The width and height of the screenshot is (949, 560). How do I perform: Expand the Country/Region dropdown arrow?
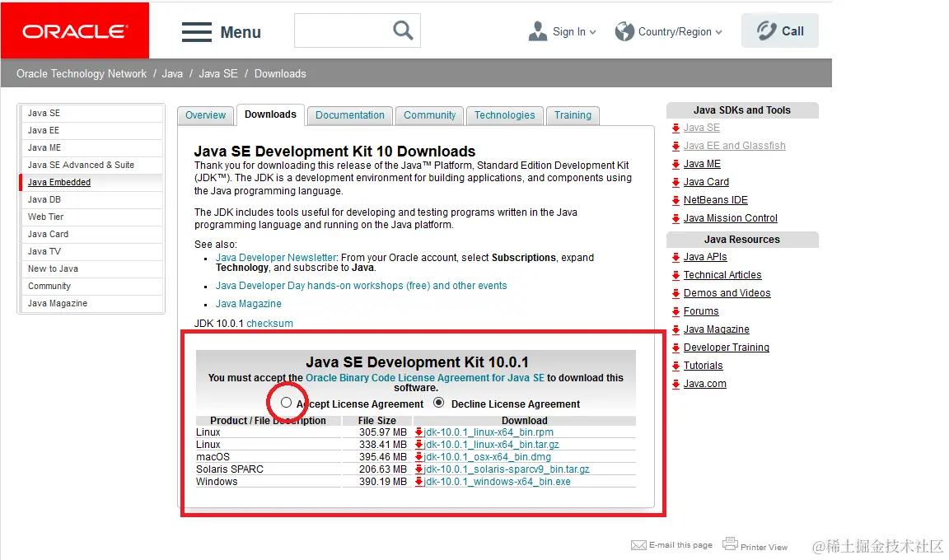(718, 32)
